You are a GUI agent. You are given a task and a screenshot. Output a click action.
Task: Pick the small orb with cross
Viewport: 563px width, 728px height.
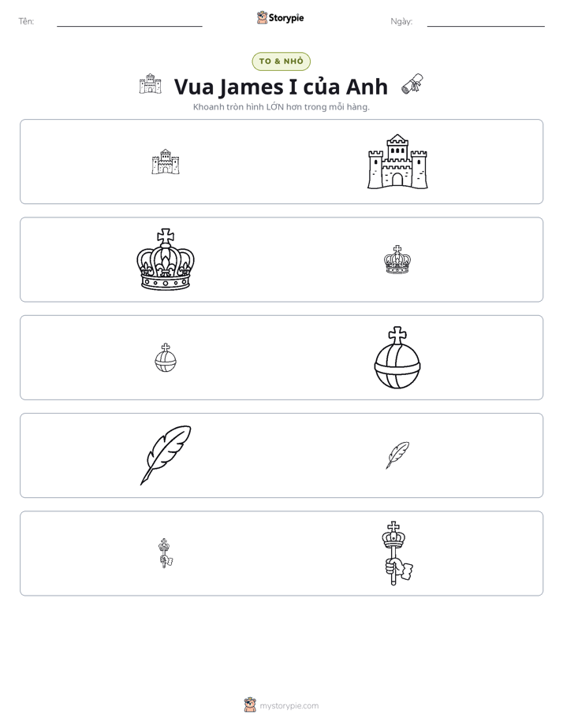pyautogui.click(x=166, y=358)
